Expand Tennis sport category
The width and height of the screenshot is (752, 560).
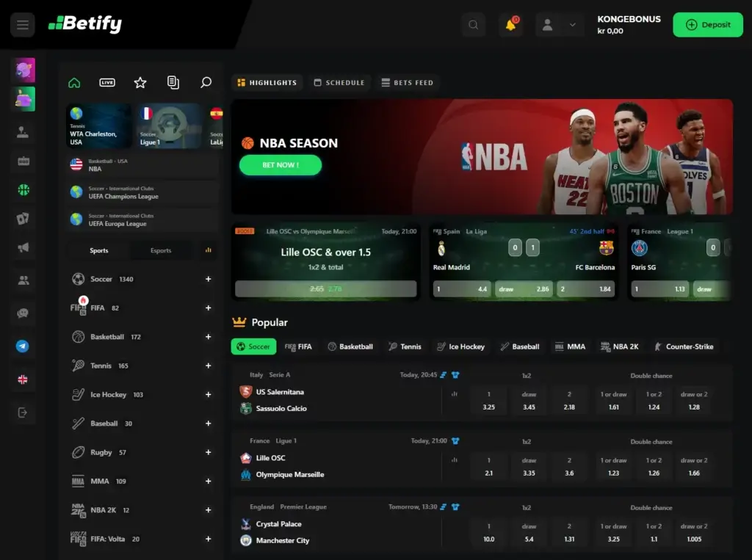pos(208,366)
